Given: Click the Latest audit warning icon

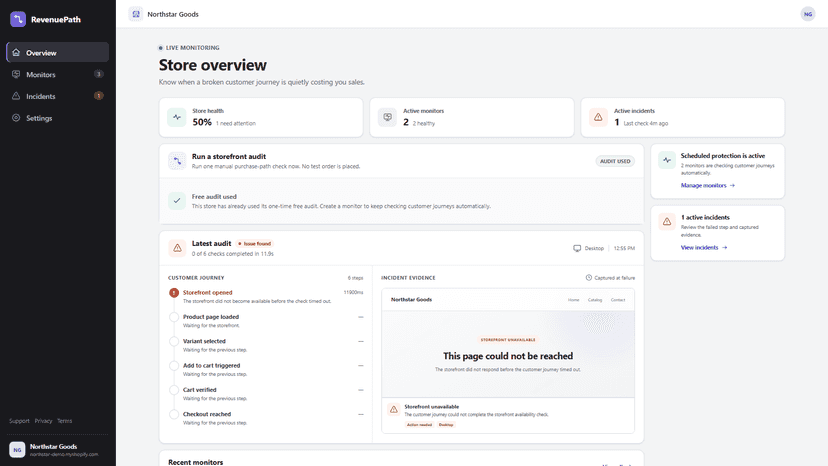Looking at the screenshot, I should 177,248.
